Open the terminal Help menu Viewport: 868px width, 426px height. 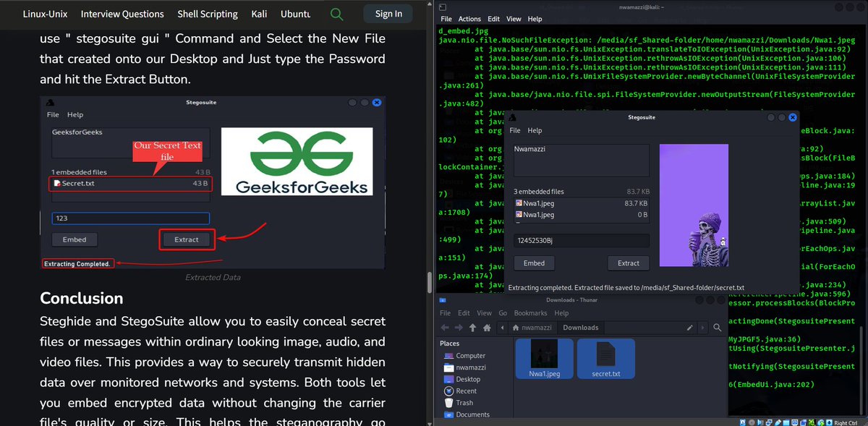tap(535, 19)
